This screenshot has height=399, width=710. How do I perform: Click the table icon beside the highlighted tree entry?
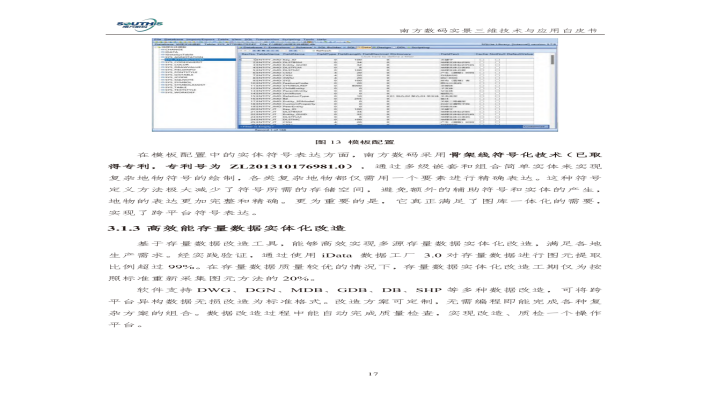pos(162,59)
